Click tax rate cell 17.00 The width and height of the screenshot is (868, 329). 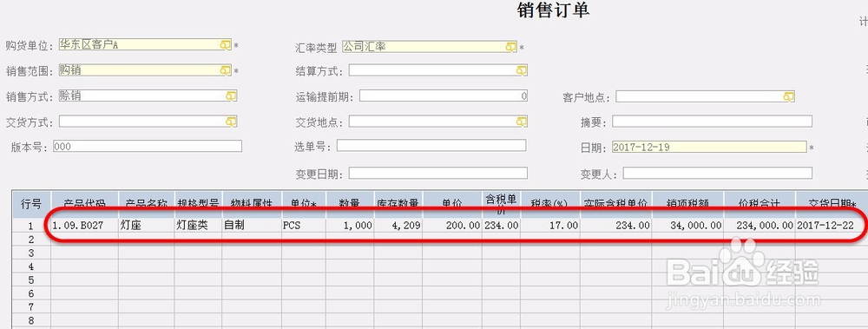tap(550, 226)
